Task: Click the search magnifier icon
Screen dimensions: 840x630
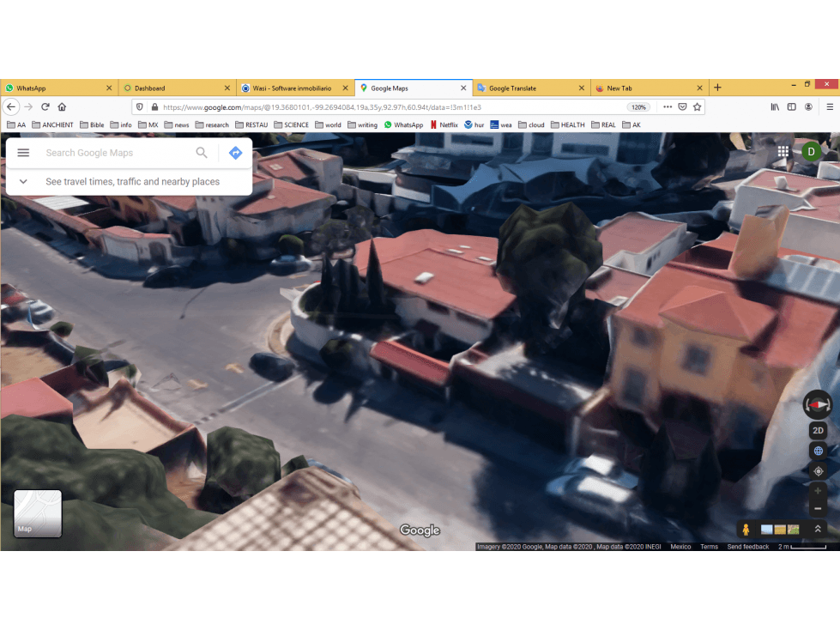Action: (202, 153)
